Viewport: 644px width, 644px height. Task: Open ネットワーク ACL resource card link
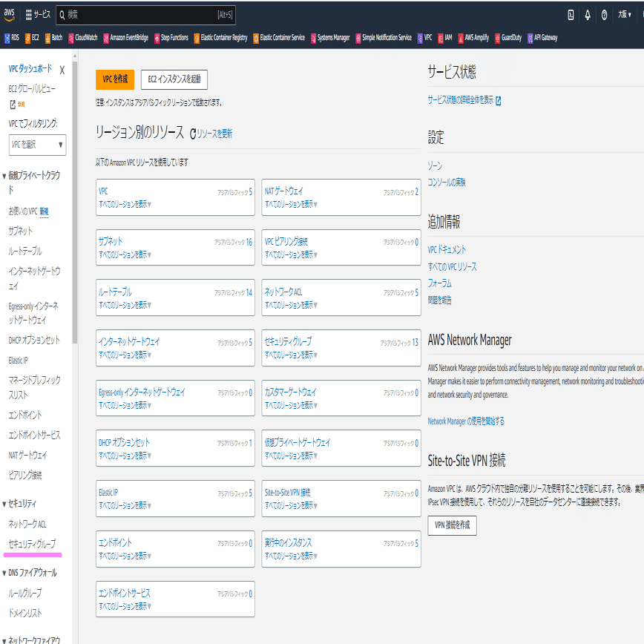click(283, 292)
